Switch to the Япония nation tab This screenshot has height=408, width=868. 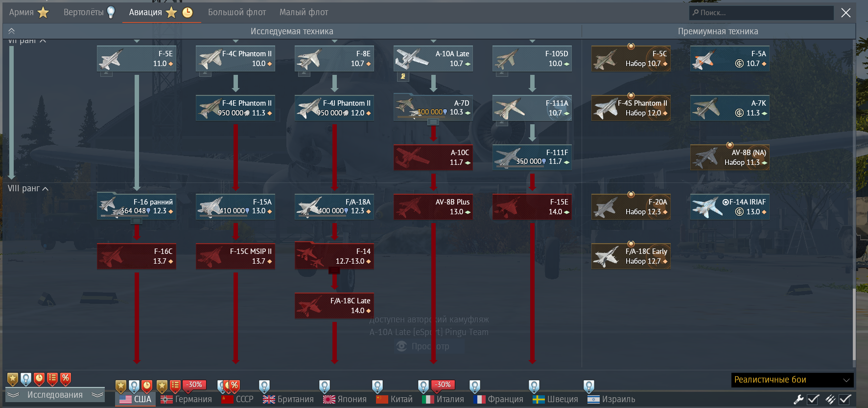pos(345,399)
